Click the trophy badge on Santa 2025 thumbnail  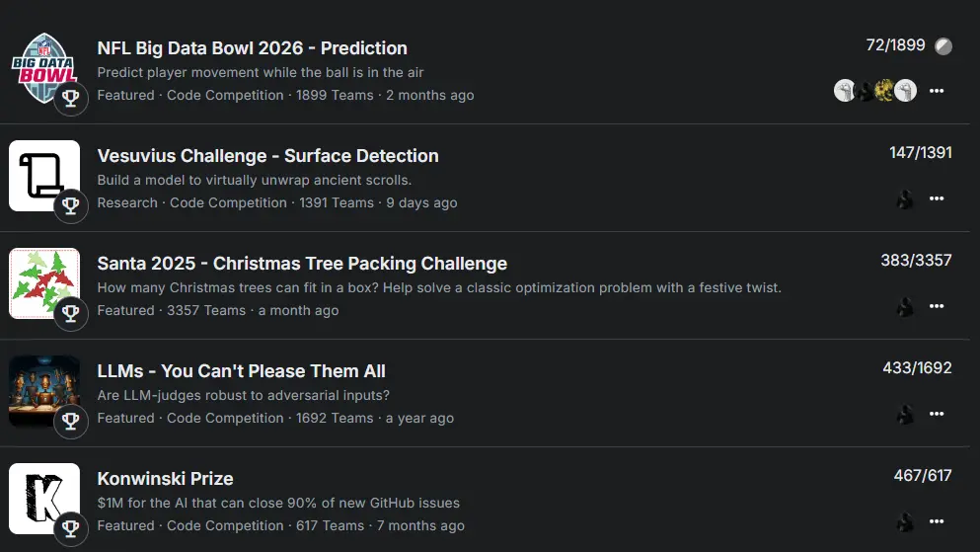click(71, 313)
